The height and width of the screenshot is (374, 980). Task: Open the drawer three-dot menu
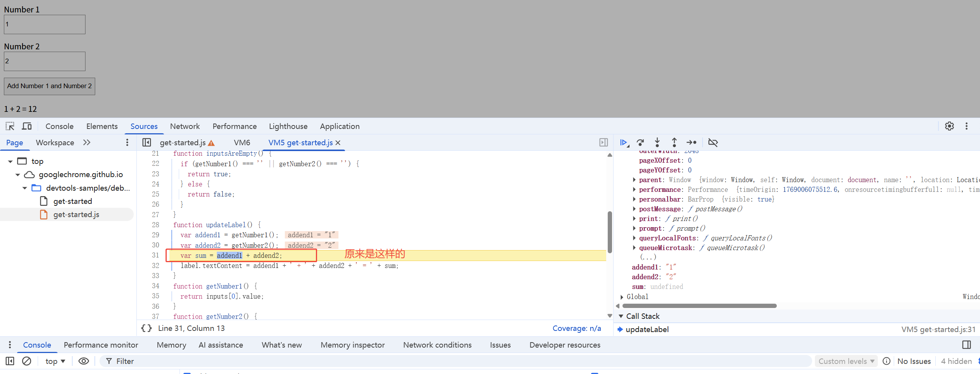coord(10,345)
